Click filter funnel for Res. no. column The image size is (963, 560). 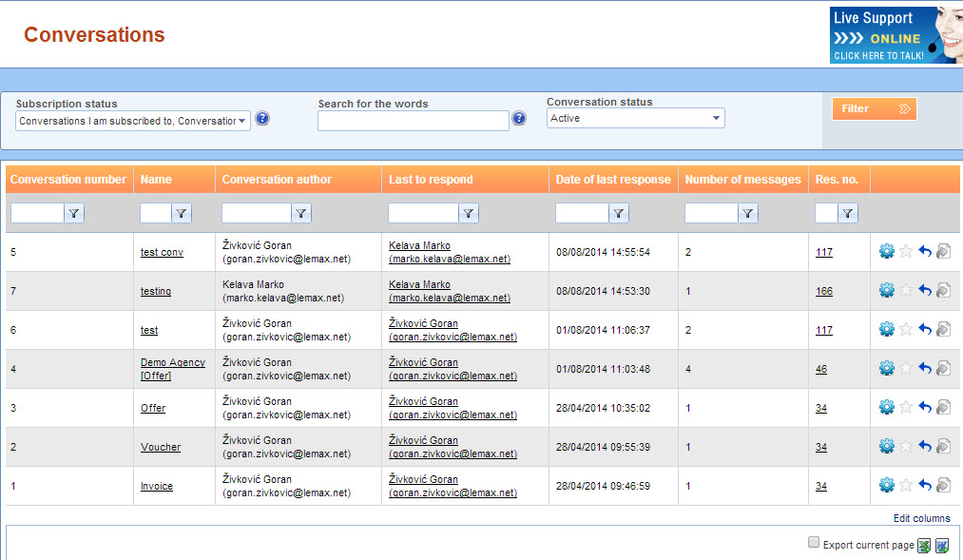[848, 213]
